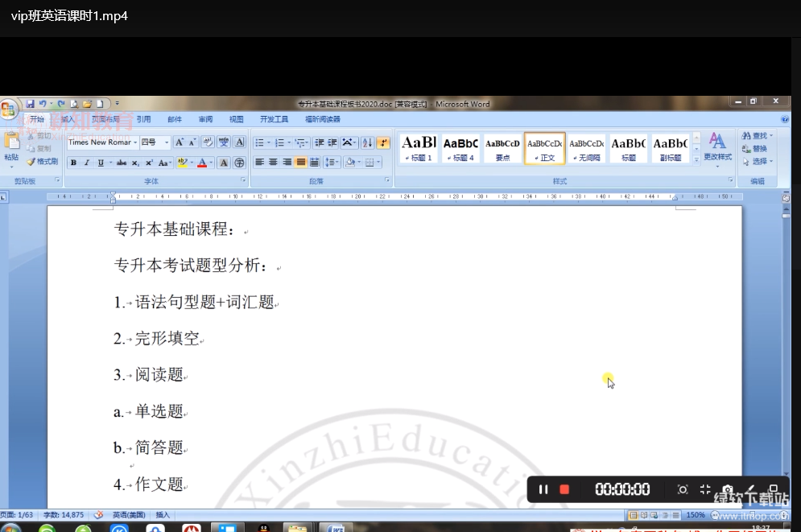Switch to the 邮件 ribbon tab
The height and width of the screenshot is (532, 801).
(x=175, y=119)
